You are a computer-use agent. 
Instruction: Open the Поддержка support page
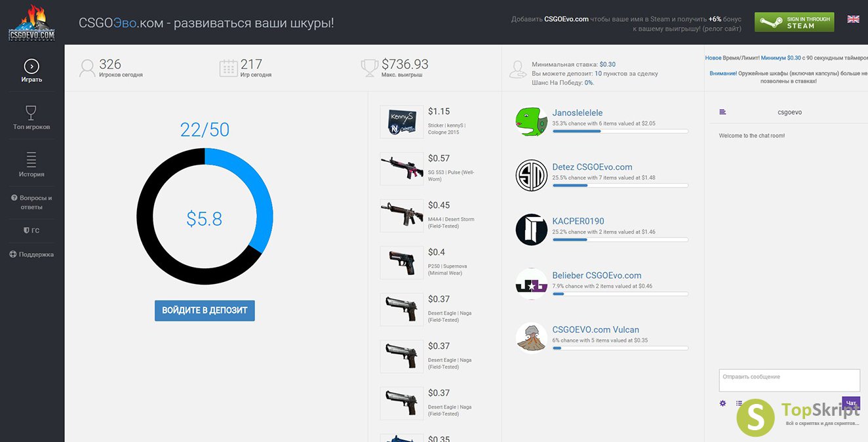(x=31, y=254)
